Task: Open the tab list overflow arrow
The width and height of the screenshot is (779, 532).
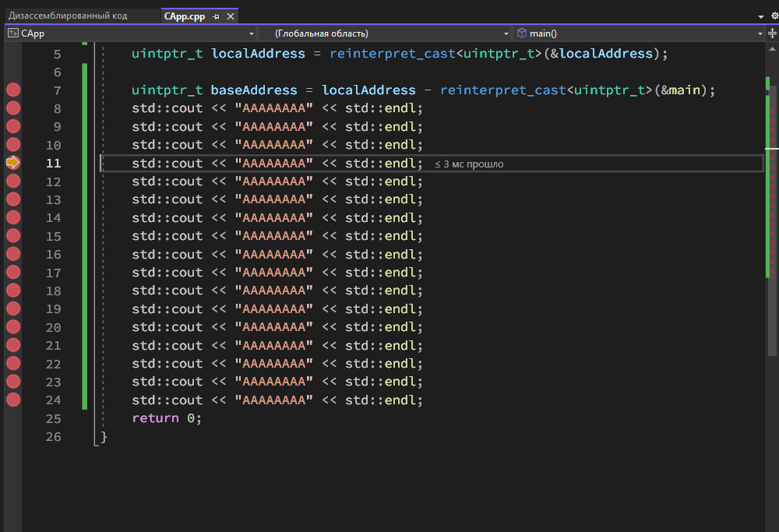Action: [760, 17]
